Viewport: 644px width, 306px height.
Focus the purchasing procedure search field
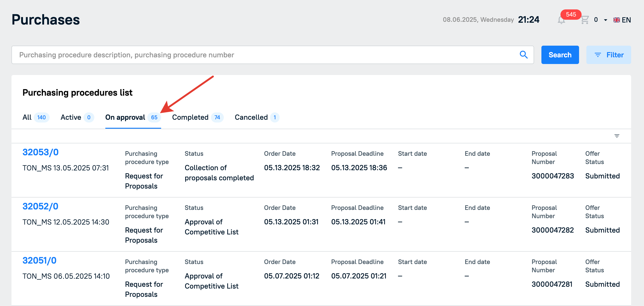pos(272,55)
